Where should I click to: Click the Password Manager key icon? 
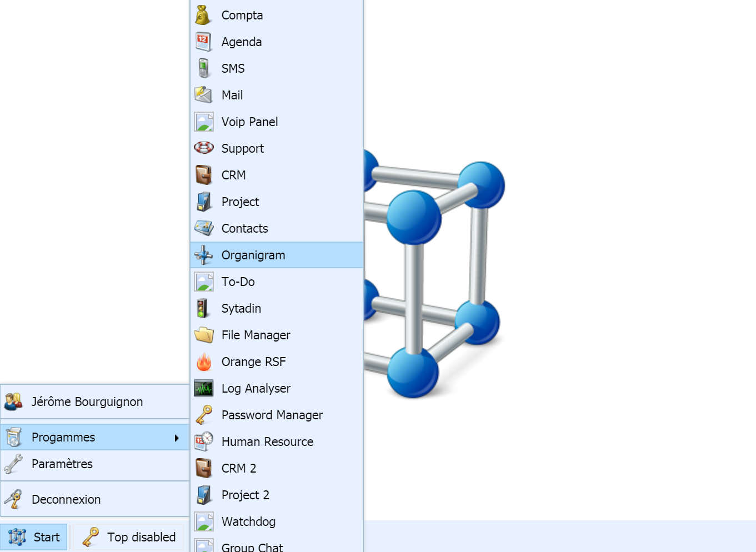(x=203, y=415)
